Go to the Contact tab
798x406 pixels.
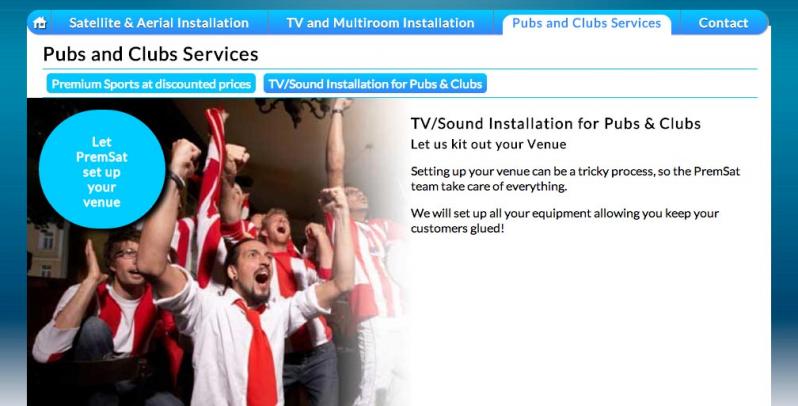pyautogui.click(x=723, y=23)
